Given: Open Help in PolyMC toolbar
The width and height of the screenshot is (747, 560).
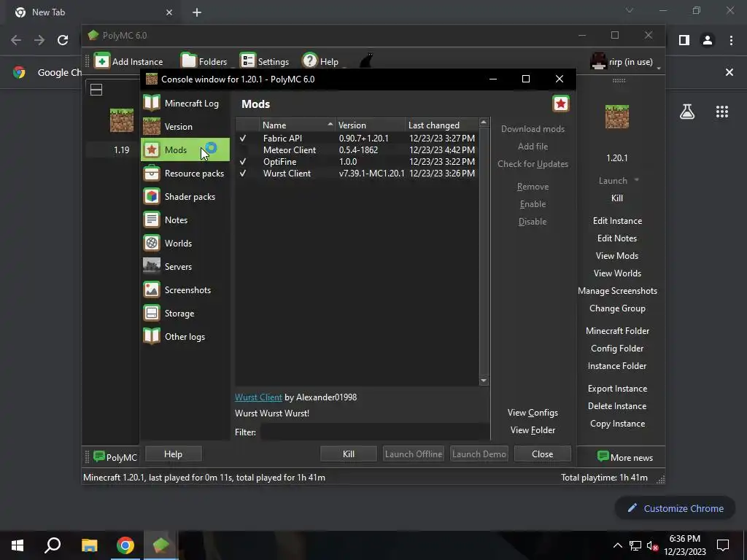Looking at the screenshot, I should (x=321, y=61).
